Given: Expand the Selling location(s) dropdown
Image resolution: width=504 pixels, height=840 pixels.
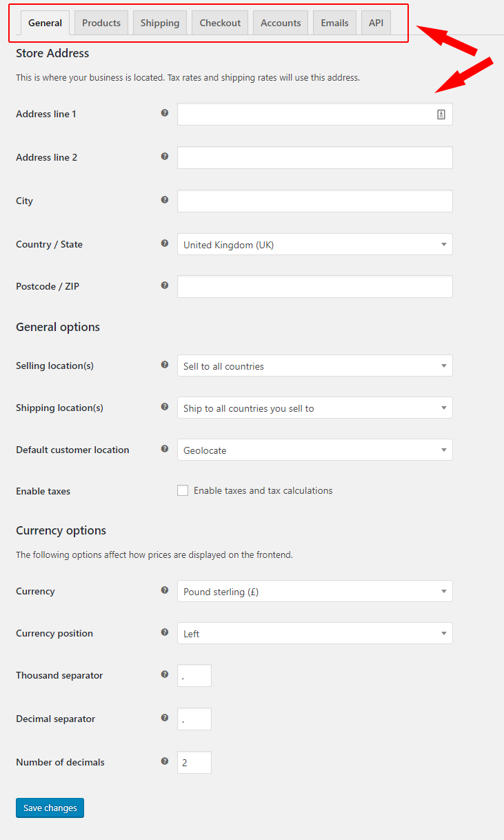Looking at the screenshot, I should [315, 366].
